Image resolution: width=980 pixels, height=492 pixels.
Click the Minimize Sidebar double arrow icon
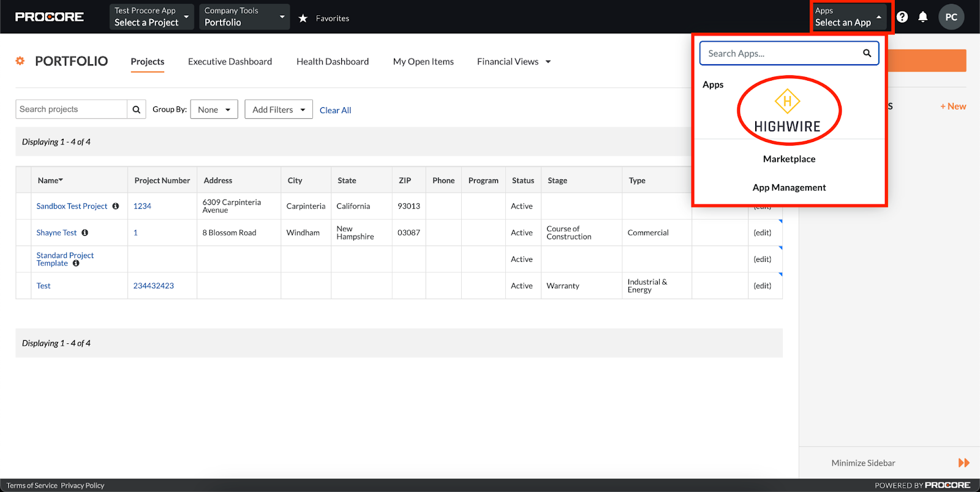(x=964, y=463)
